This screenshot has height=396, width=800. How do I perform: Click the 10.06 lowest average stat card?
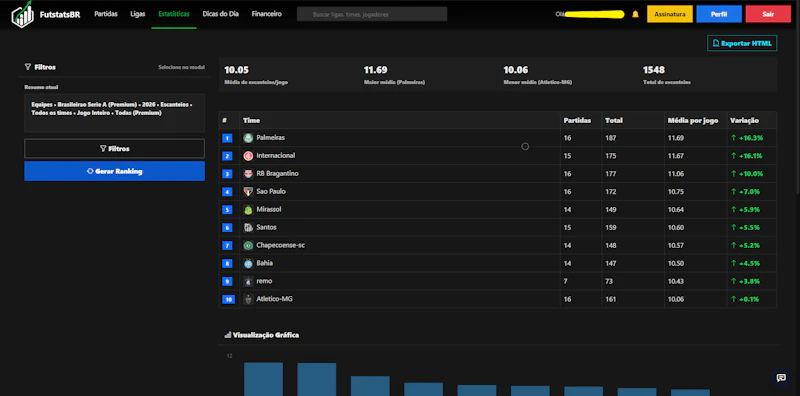pos(538,75)
